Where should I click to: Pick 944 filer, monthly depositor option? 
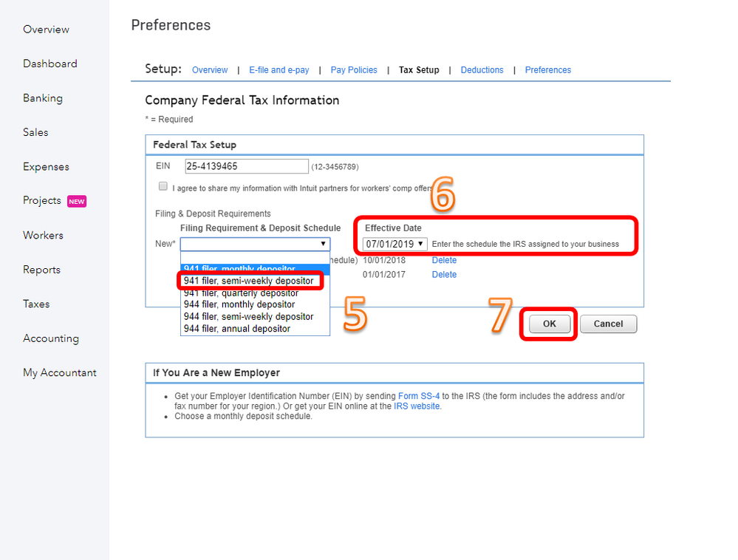239,304
